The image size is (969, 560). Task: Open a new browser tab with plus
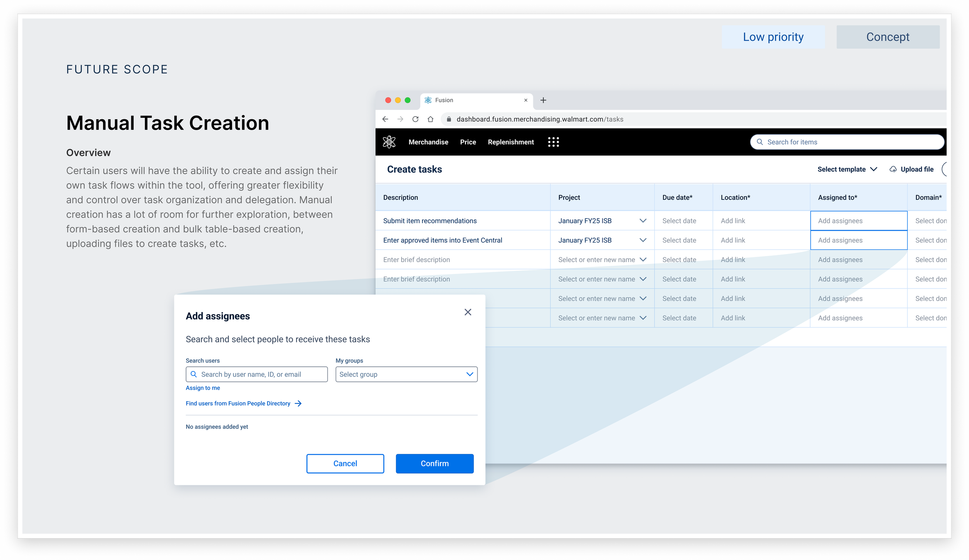click(543, 100)
